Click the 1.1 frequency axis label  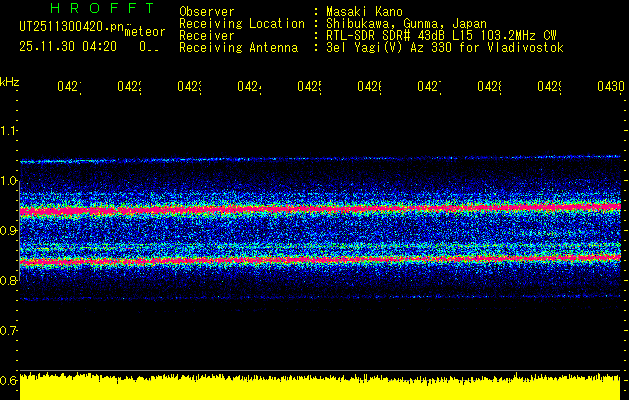(x=8, y=130)
